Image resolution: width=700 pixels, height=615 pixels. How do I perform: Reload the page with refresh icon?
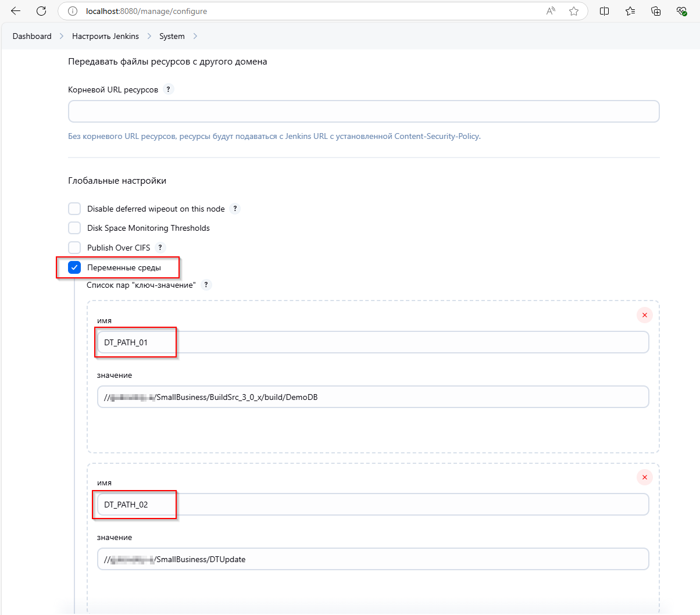click(41, 11)
